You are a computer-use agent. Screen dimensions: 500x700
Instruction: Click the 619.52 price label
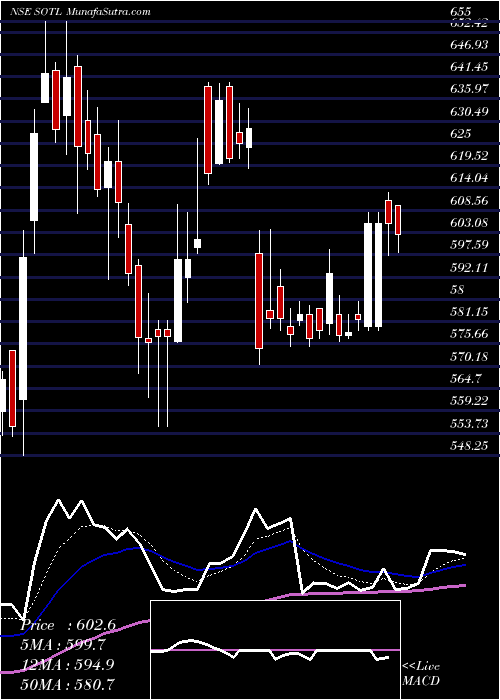469,156
